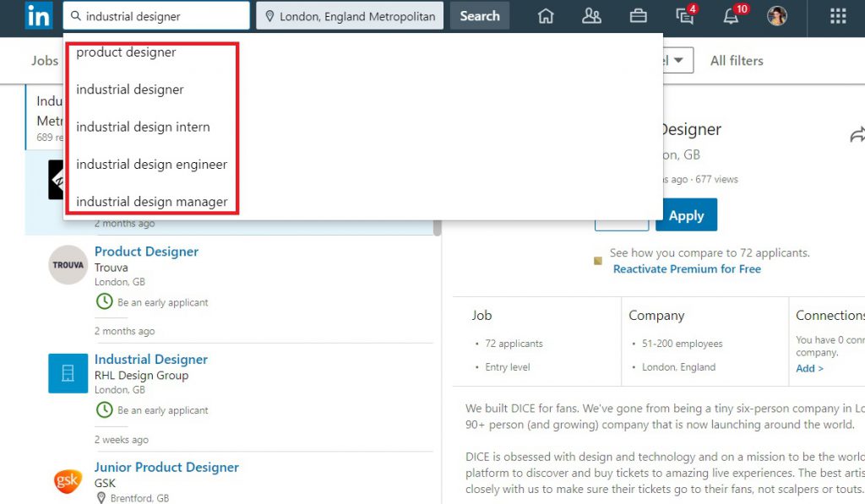
Task: Click early applicant clock icon under Trouva
Action: [x=104, y=301]
